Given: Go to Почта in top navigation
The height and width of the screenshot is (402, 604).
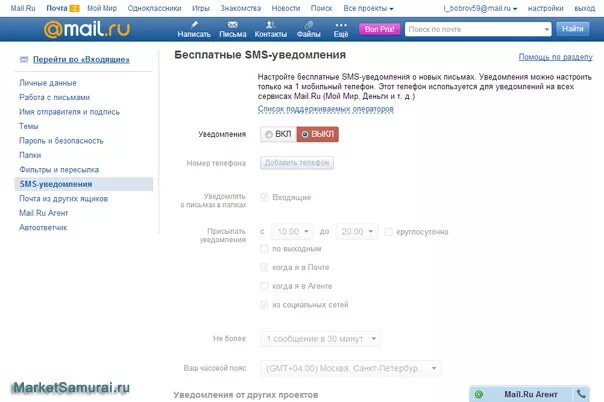Looking at the screenshot, I should click(57, 8).
